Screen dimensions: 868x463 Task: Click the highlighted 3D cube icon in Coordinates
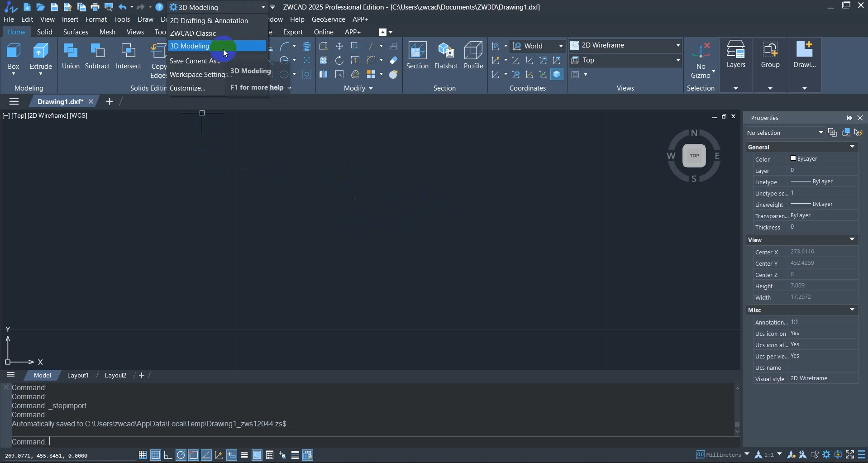point(557,74)
